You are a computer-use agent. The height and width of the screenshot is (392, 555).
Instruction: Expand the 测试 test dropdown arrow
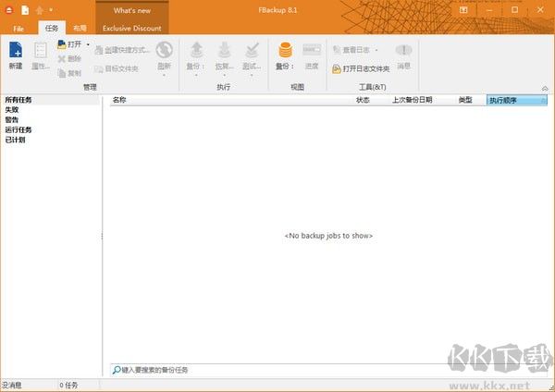click(252, 75)
